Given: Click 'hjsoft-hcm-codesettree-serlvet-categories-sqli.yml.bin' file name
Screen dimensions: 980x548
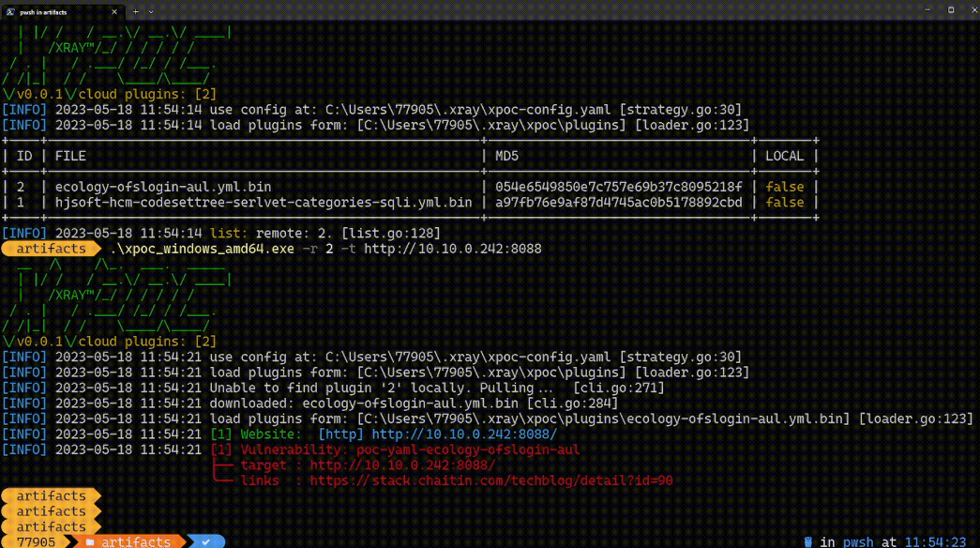Looking at the screenshot, I should click(x=264, y=203).
